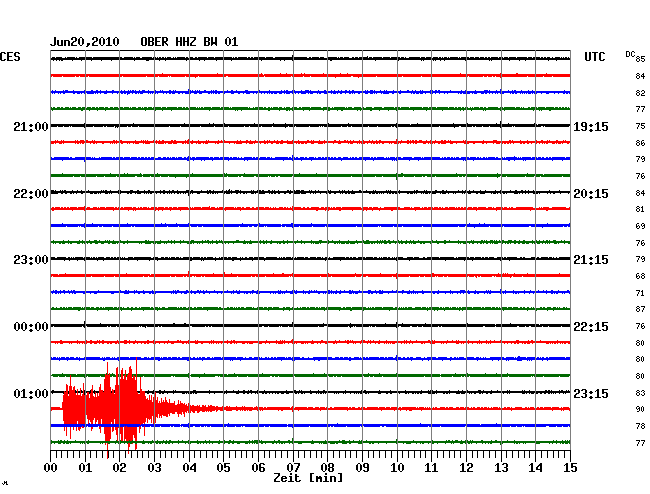Screen dimensions: 650x494
Task: Click the 22:00 local time label
Action: pos(31,194)
